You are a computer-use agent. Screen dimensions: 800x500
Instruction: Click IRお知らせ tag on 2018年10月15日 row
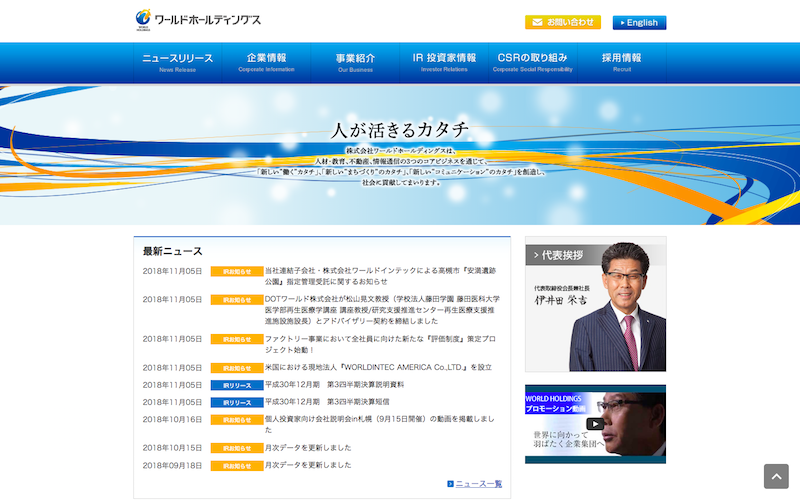pos(237,448)
